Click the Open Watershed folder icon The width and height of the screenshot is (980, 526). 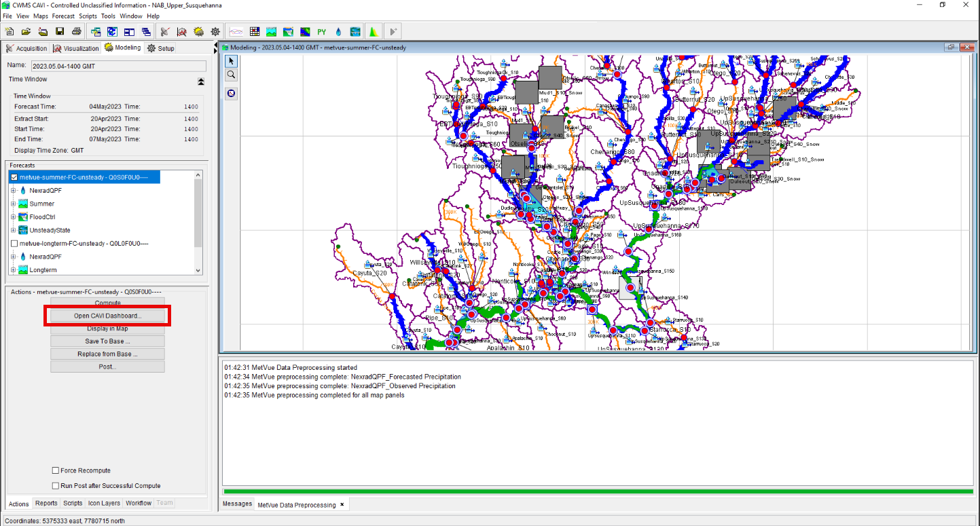click(x=26, y=31)
